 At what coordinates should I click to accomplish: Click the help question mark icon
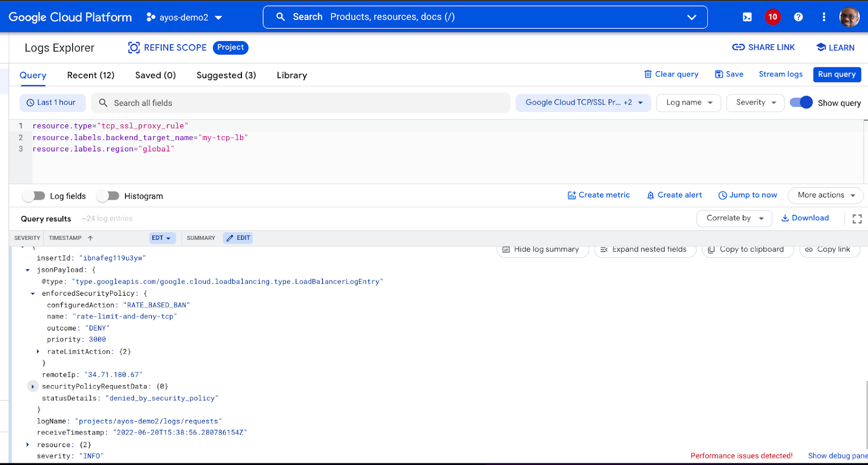click(x=798, y=17)
